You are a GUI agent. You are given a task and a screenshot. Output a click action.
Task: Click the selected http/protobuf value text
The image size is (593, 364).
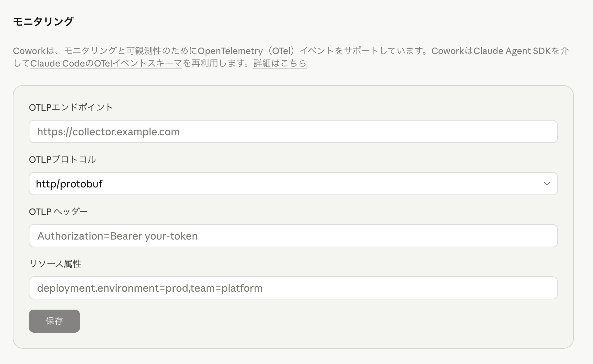[69, 184]
